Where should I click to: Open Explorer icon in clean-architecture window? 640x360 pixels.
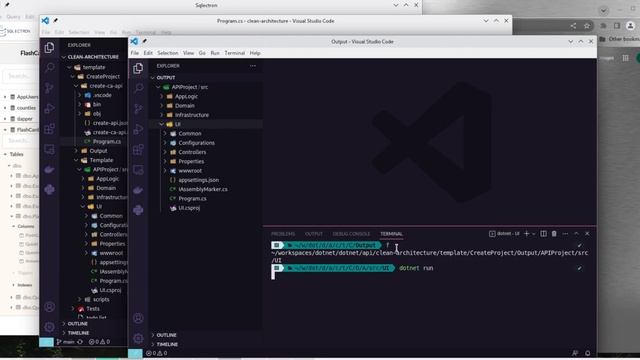(x=49, y=47)
